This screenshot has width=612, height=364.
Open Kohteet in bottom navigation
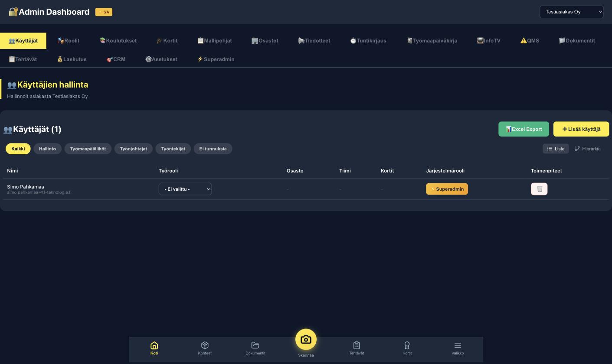pyautogui.click(x=205, y=348)
